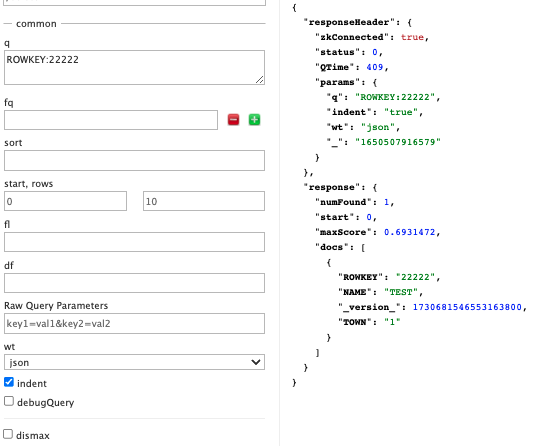
Task: Select the sort input field
Action: click(x=134, y=160)
